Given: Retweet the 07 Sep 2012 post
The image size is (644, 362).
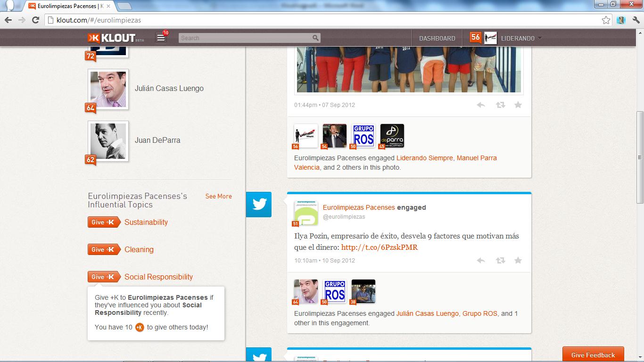Looking at the screenshot, I should tap(500, 105).
